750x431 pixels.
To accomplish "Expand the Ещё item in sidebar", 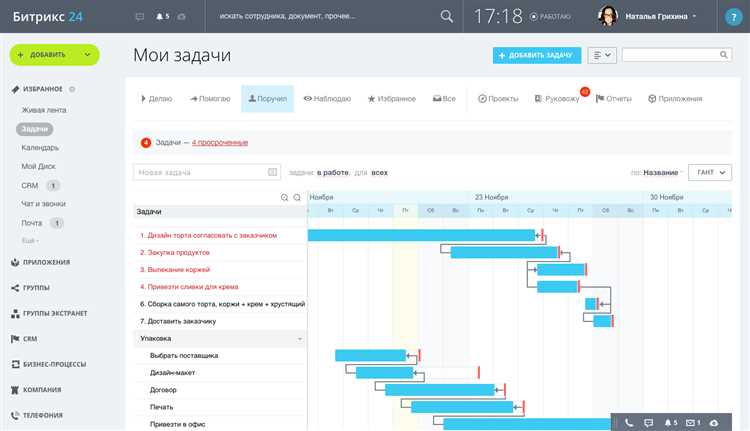I will [x=31, y=240].
